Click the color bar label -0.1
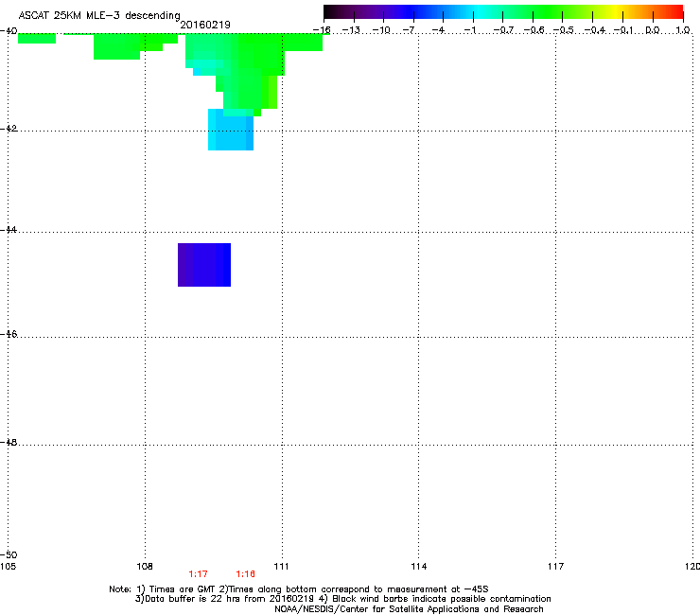The width and height of the screenshot is (700, 615). click(x=623, y=30)
